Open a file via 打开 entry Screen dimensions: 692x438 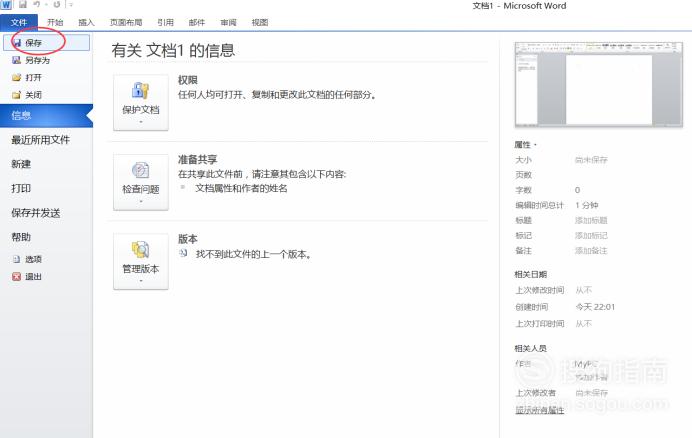coord(27,77)
